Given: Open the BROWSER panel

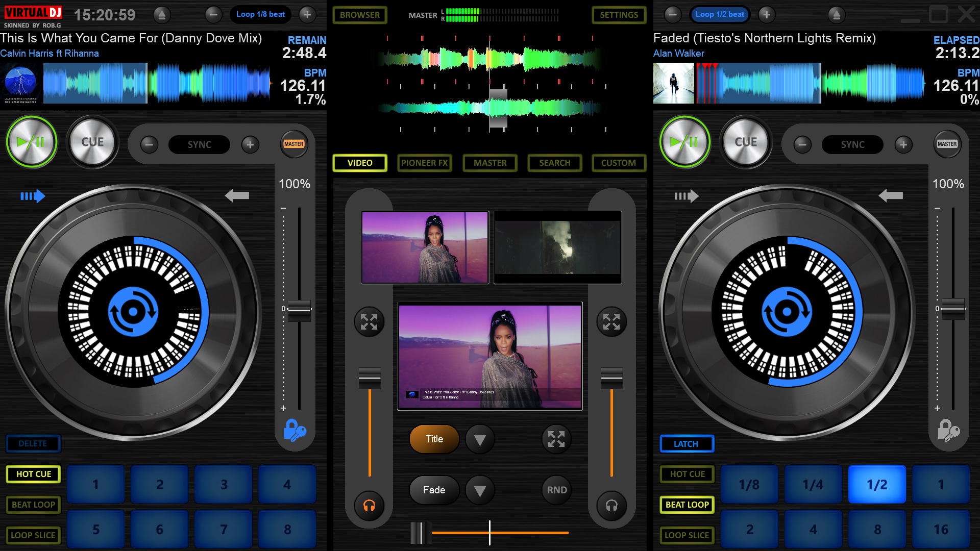Looking at the screenshot, I should (360, 15).
